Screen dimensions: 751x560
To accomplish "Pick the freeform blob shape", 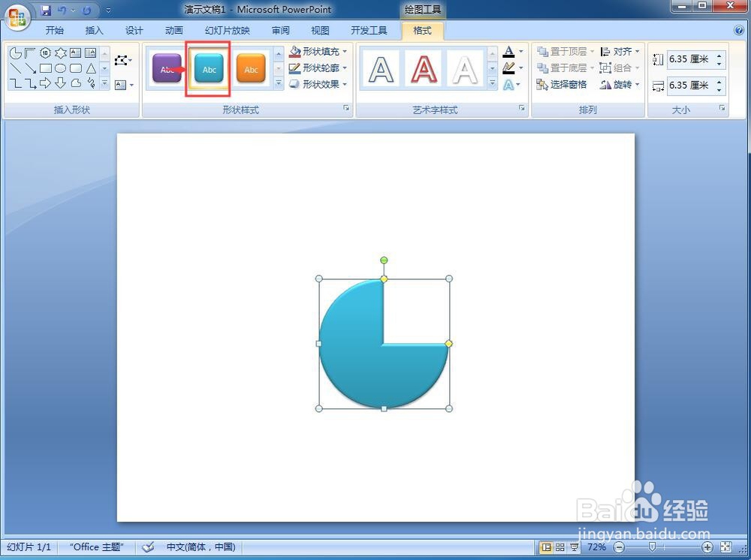I will tap(75, 83).
